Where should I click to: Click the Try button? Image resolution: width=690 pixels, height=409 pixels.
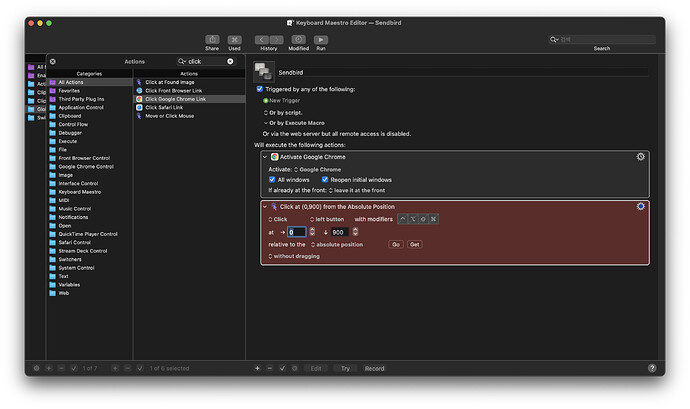(x=345, y=368)
